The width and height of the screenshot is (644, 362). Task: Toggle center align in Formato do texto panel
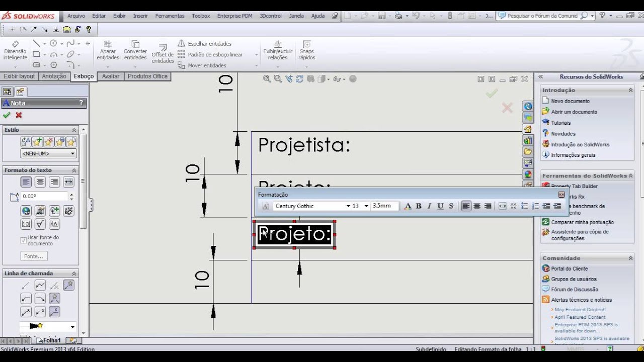[x=40, y=182]
